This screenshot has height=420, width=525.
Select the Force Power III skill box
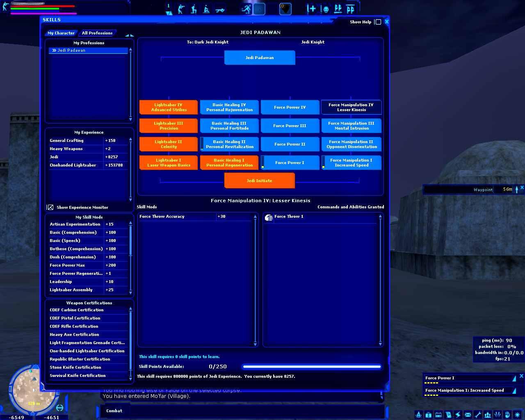pos(290,126)
